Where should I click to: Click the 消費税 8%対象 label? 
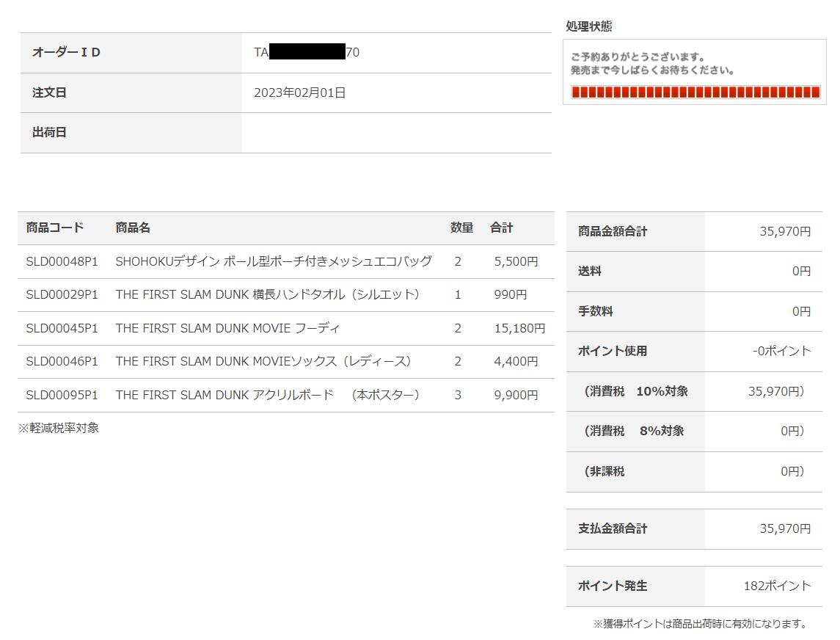(x=635, y=431)
